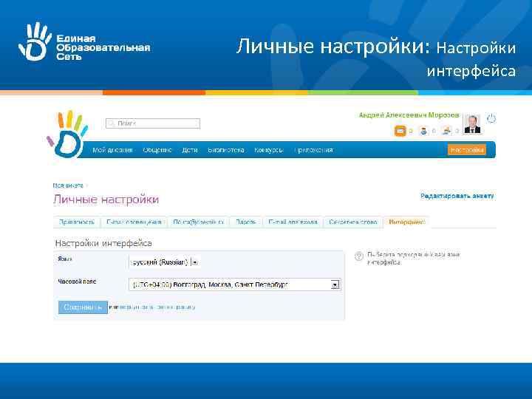532x399 pixels.
Task: Open Мой дневник menu
Action: point(112,150)
